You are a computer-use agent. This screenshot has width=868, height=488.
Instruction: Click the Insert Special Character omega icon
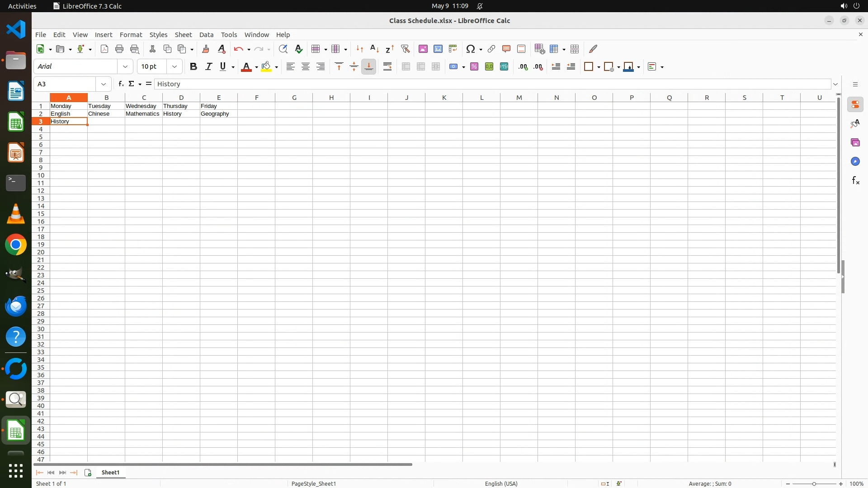(x=471, y=49)
